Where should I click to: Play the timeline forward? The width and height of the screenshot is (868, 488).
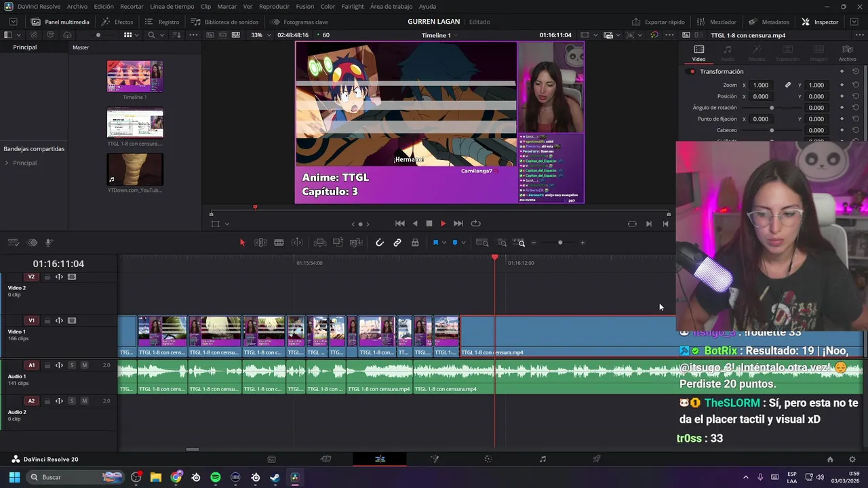443,224
